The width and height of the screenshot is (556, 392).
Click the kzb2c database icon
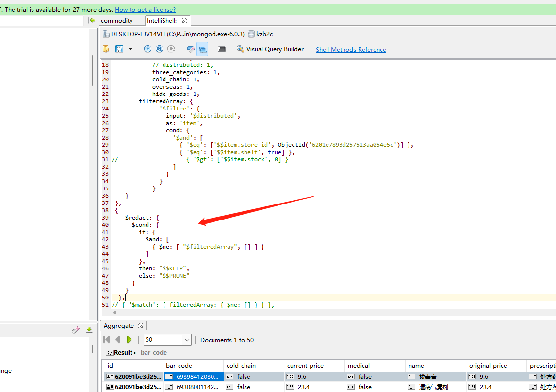pyautogui.click(x=251, y=34)
